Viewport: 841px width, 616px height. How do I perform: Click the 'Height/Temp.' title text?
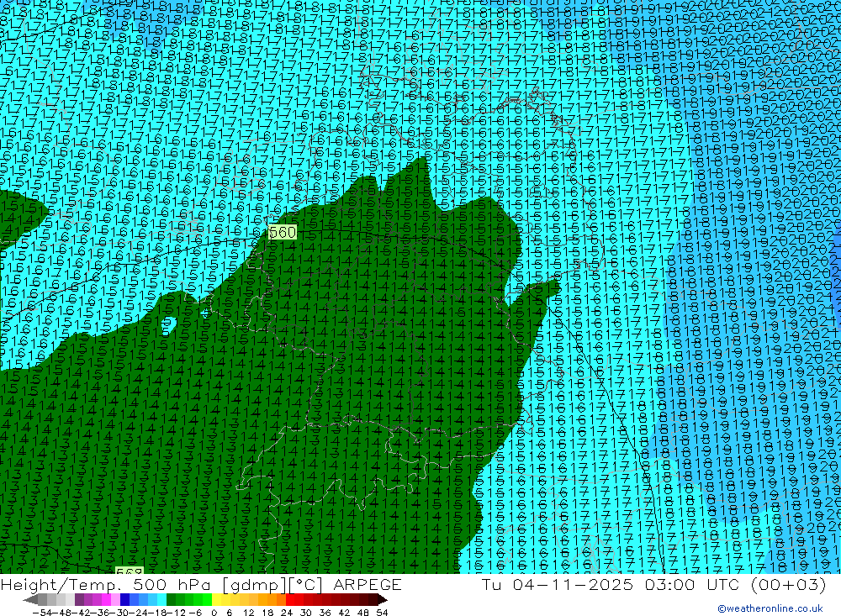point(63,585)
